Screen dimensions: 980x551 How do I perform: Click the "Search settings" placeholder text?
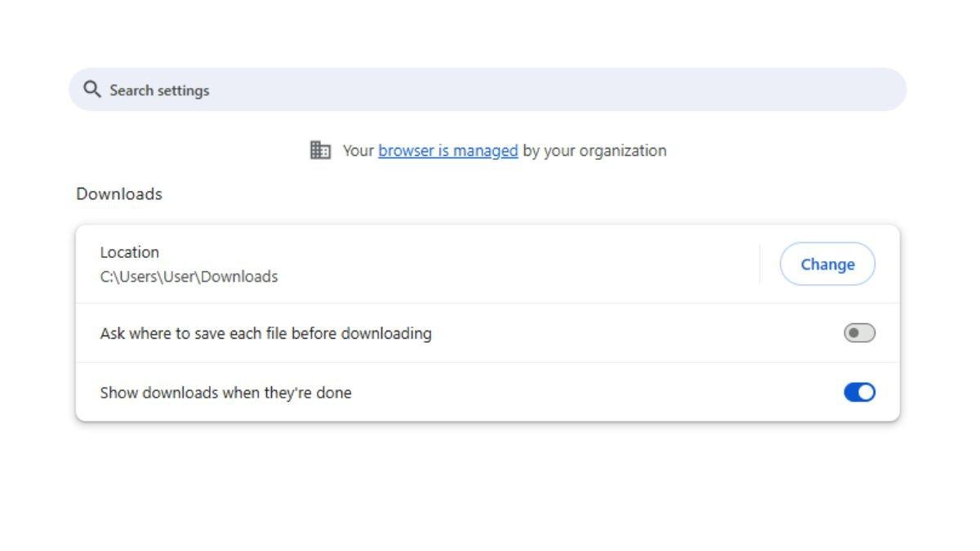159,90
